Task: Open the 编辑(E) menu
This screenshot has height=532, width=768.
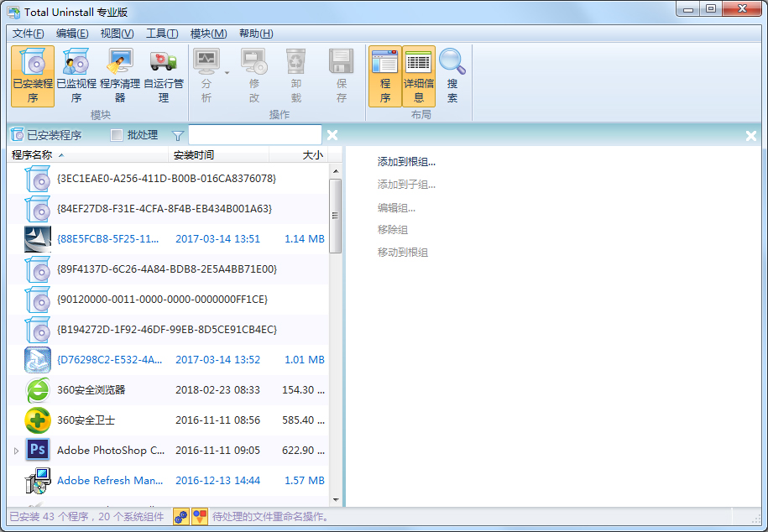Action: [x=72, y=34]
